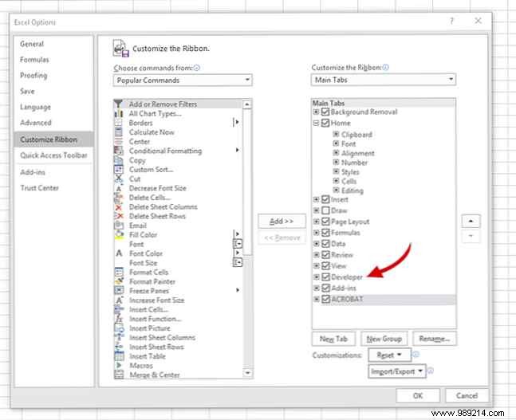This screenshot has width=516, height=420.
Task: Uncheck the Add-ins tab checkbox
Action: 325,288
